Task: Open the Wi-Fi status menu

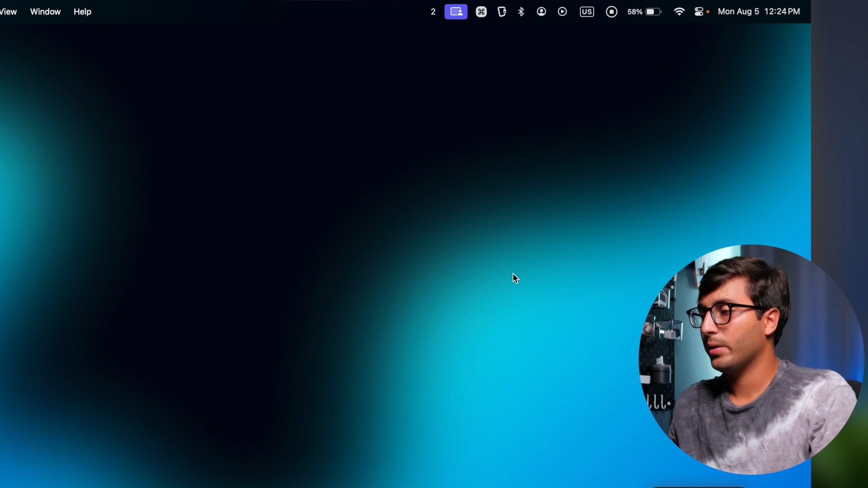Action: [679, 12]
